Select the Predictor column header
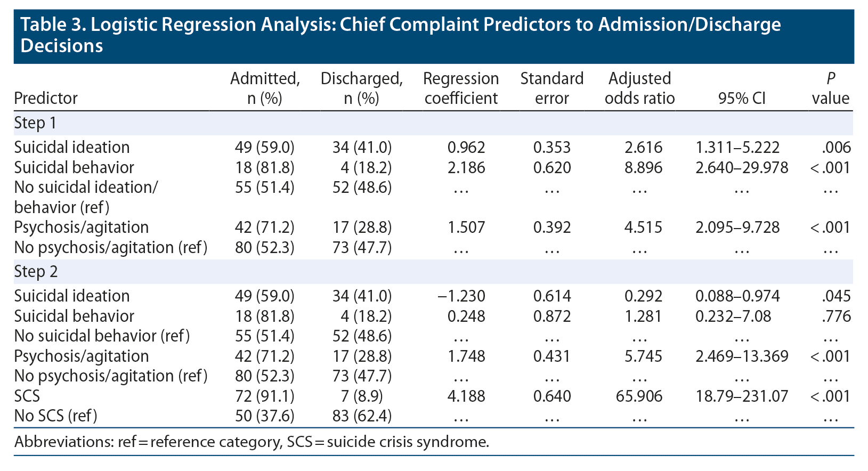The image size is (868, 471). 46,98
